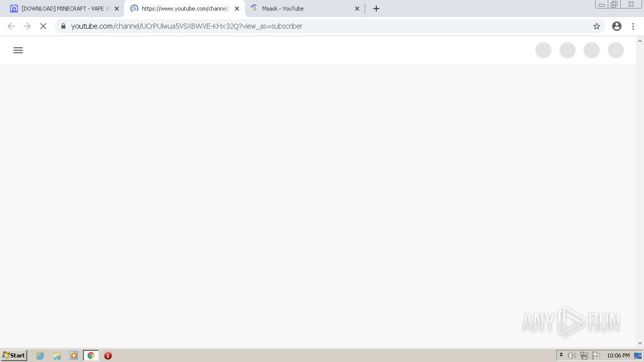Open Windows Explorer folder in the taskbar
This screenshot has width=644, height=362.
(57, 355)
